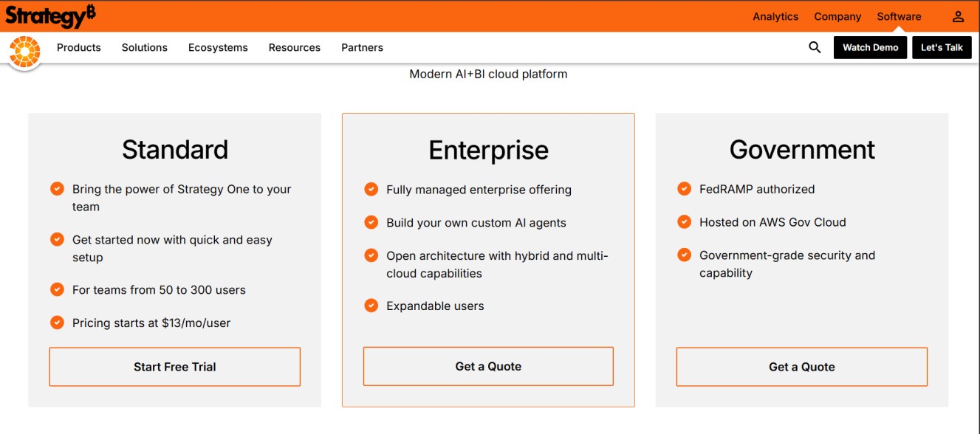Click checkmark beside 'Get started now with quick'
Viewport: 980px width, 434px height.
pyautogui.click(x=57, y=239)
